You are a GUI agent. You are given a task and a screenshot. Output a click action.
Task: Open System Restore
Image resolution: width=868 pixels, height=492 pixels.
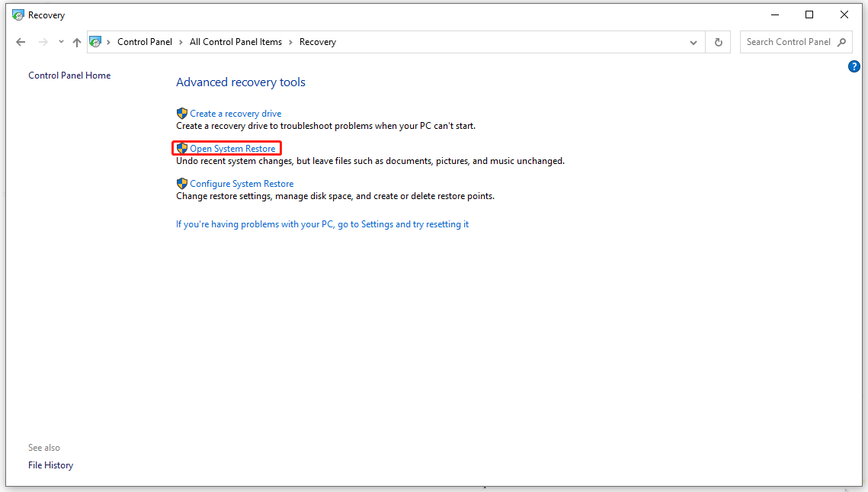point(232,148)
